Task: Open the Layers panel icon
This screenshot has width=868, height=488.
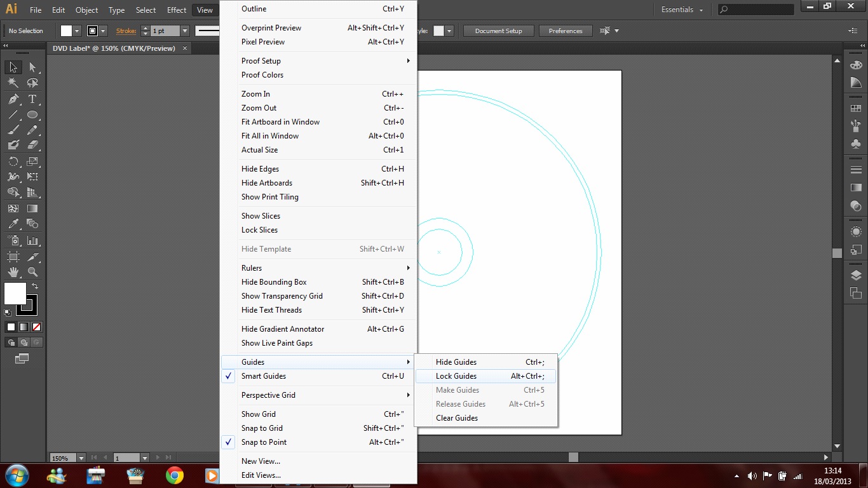Action: click(x=856, y=275)
